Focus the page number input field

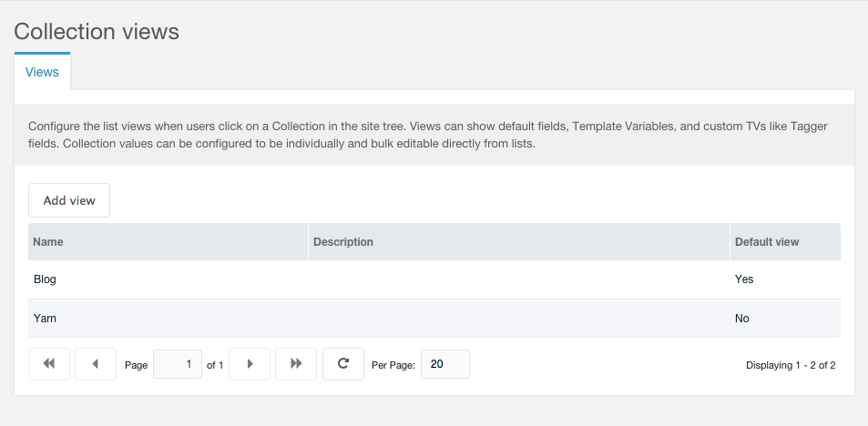[178, 364]
